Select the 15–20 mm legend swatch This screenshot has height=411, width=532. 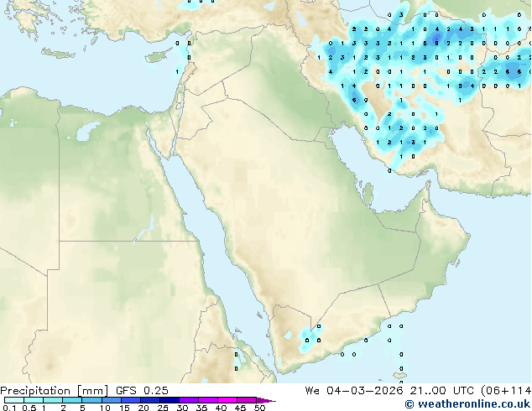tap(131, 400)
